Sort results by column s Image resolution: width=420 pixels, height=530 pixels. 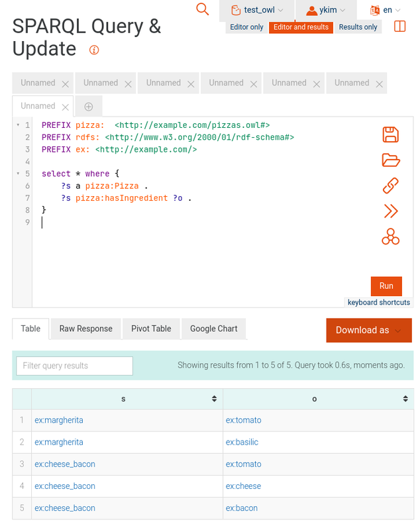pos(214,399)
